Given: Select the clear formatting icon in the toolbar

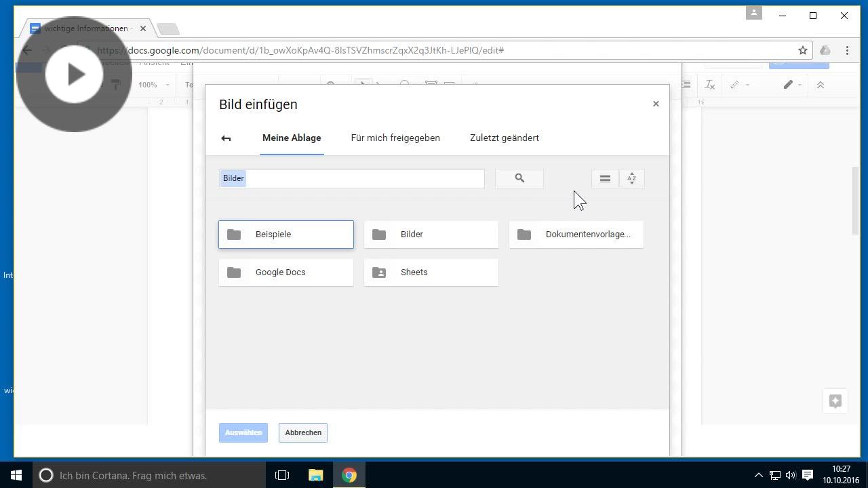Looking at the screenshot, I should (x=710, y=85).
